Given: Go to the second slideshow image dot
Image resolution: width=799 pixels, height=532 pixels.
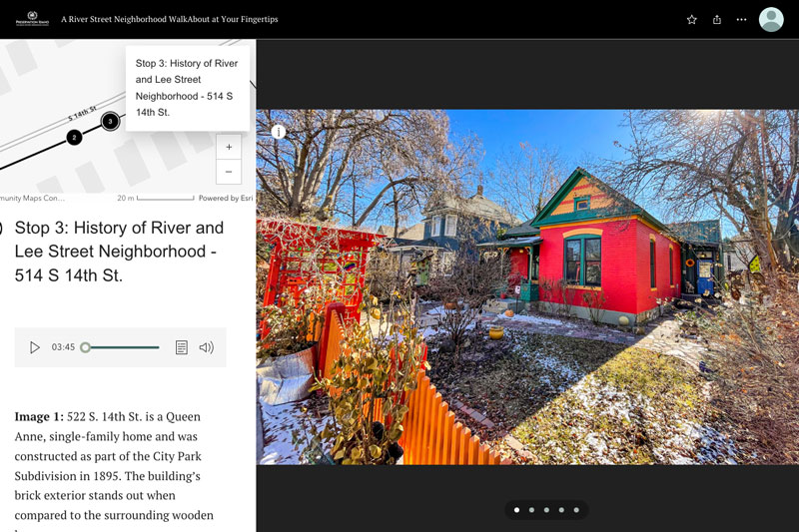Looking at the screenshot, I should point(532,510).
